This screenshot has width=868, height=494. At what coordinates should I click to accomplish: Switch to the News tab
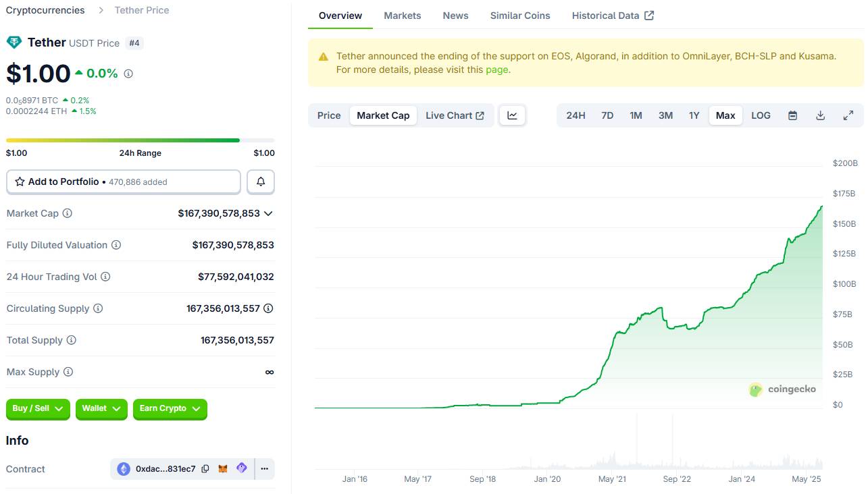(x=455, y=16)
